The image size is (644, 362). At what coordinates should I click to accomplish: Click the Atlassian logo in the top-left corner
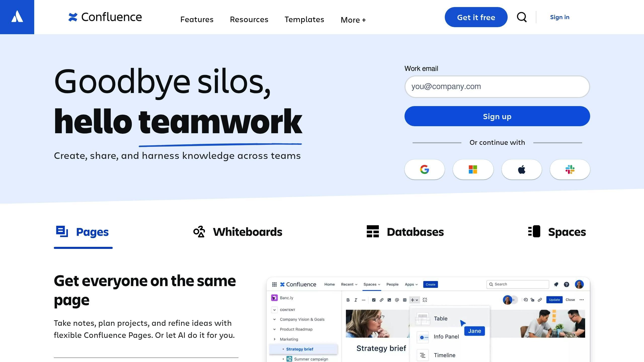coord(17,17)
